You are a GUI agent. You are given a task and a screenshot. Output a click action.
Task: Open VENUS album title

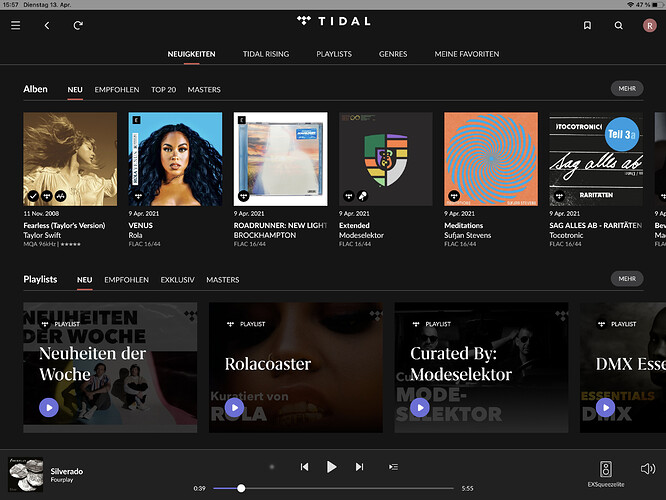pyautogui.click(x=141, y=225)
